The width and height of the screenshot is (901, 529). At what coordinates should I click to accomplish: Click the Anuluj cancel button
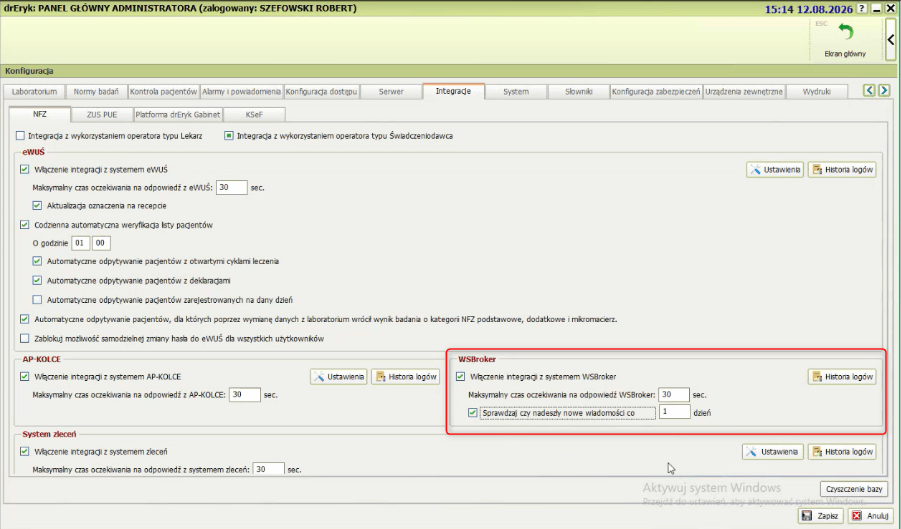click(871, 516)
